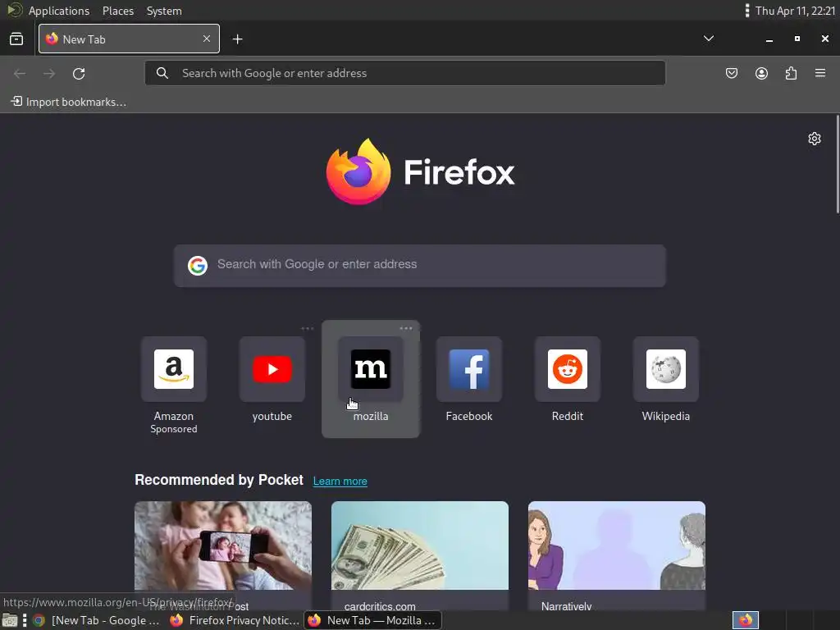Image resolution: width=840 pixels, height=630 pixels.
Task: Click Import bookmarks in bookmarks toolbar
Action: [x=69, y=102]
